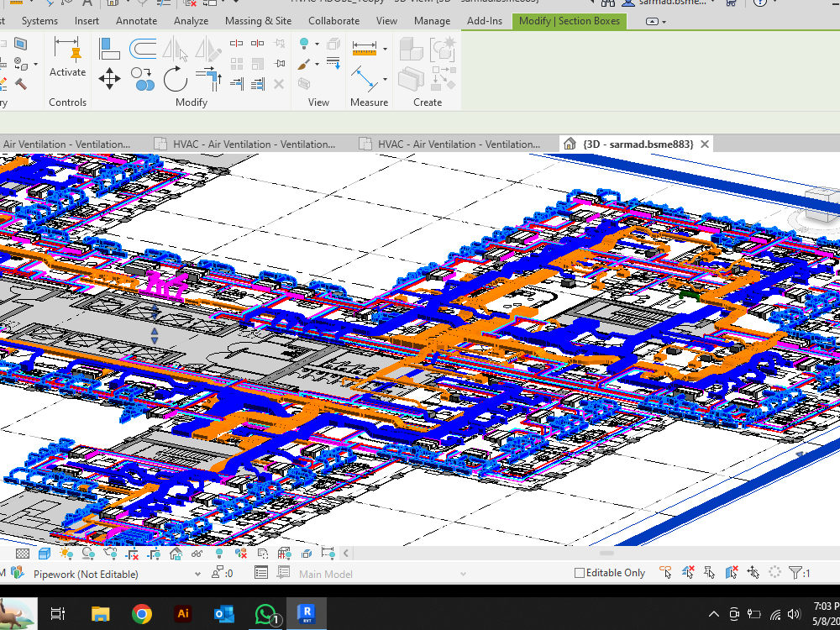Image resolution: width=840 pixels, height=630 pixels.
Task: Click the Demolish hammer tool
Action: pos(20,84)
